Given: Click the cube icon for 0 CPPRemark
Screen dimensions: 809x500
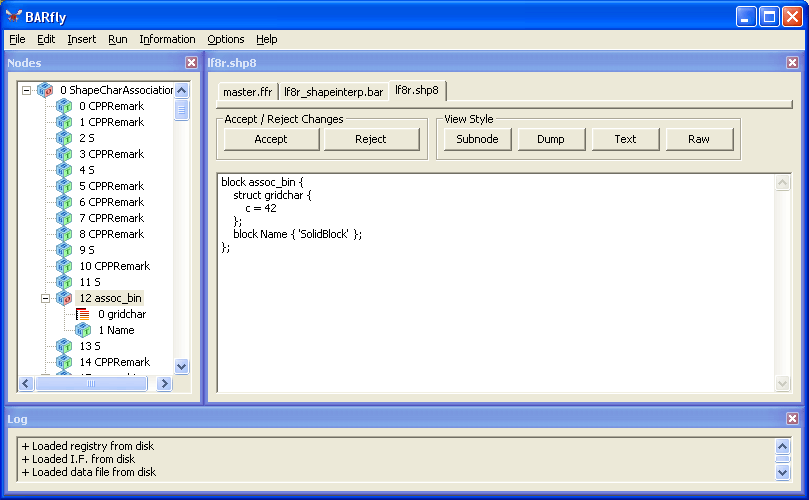Looking at the screenshot, I should (64, 106).
